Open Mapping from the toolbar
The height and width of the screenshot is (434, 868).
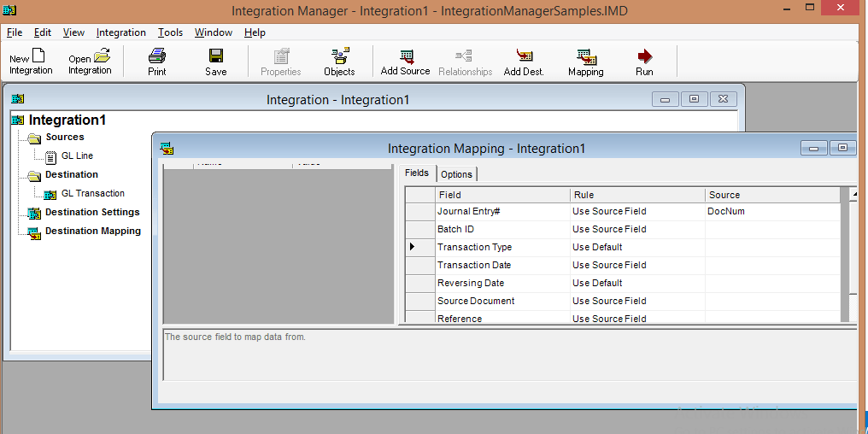click(x=586, y=57)
